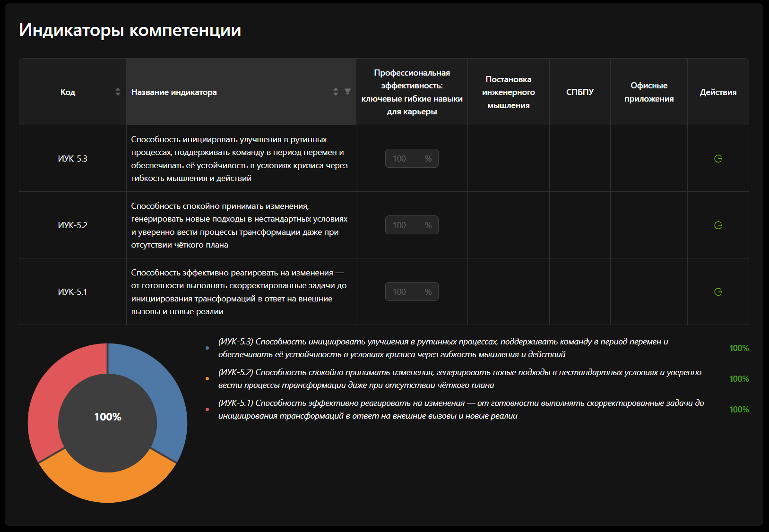769x532 pixels.
Task: Click the red legend dot for ИУК-5.1
Action: (x=207, y=410)
